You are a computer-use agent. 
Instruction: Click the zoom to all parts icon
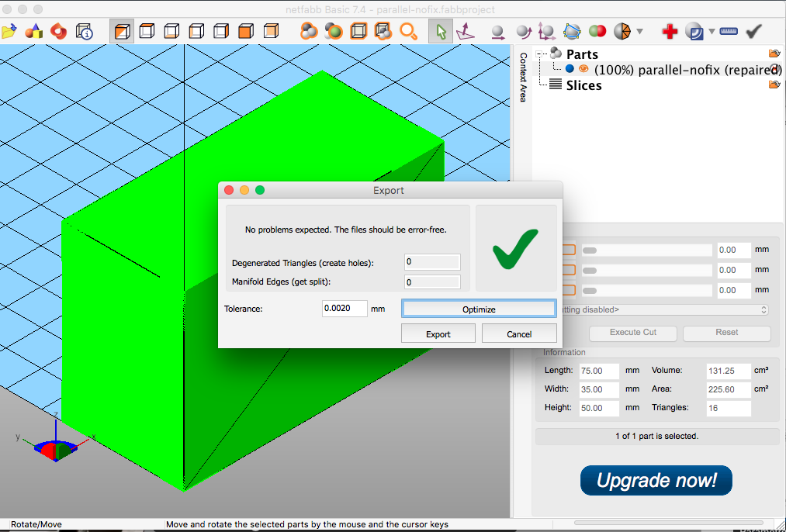(309, 32)
